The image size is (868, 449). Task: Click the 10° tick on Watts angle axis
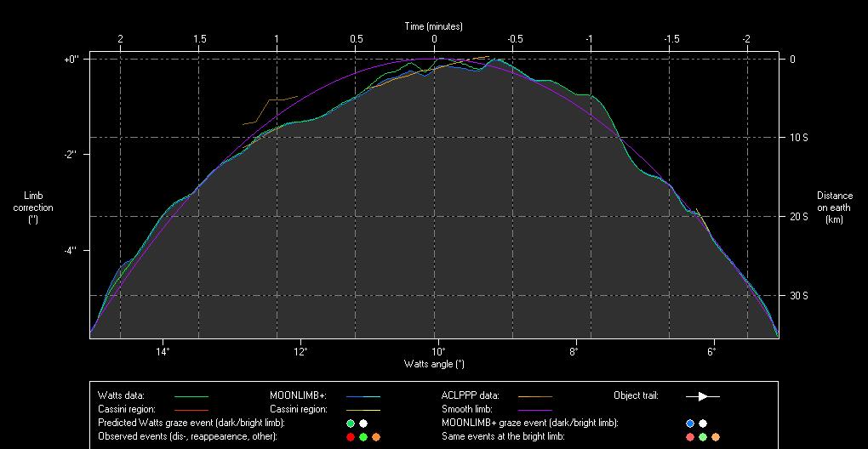tap(437, 350)
